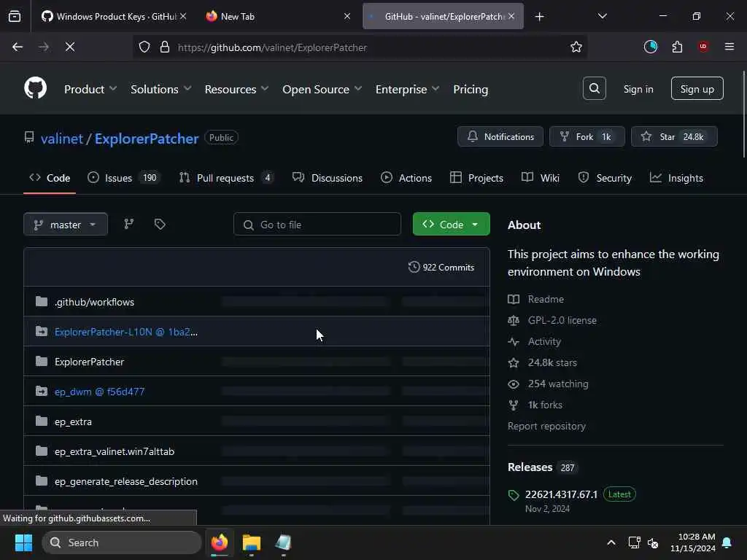
Task: Click the tracking protection shield icon
Action: point(144,47)
